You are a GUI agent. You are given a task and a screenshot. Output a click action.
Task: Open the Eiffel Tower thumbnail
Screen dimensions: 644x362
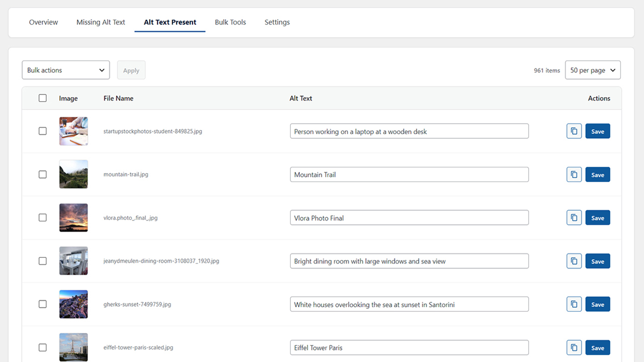point(73,347)
